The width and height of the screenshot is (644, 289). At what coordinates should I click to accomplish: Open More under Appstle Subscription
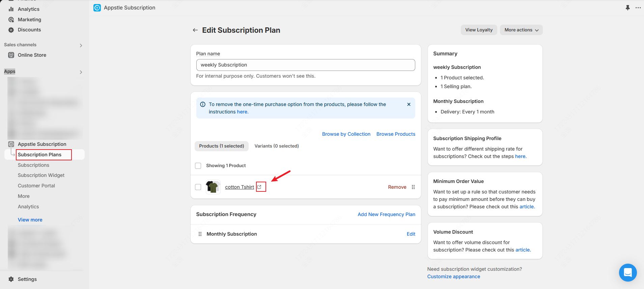point(24,196)
